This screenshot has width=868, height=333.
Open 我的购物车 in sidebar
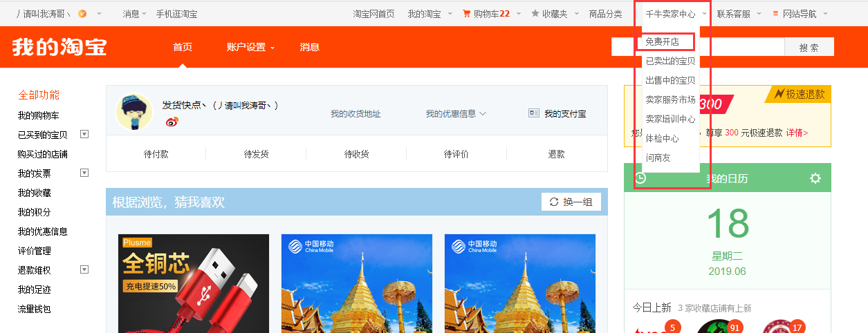[x=38, y=115]
